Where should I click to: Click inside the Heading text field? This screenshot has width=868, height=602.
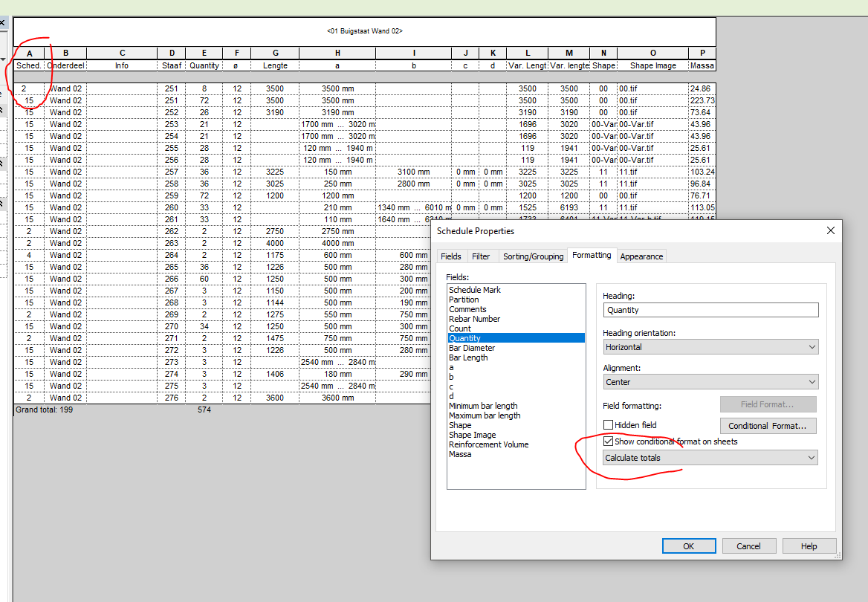tap(710, 310)
